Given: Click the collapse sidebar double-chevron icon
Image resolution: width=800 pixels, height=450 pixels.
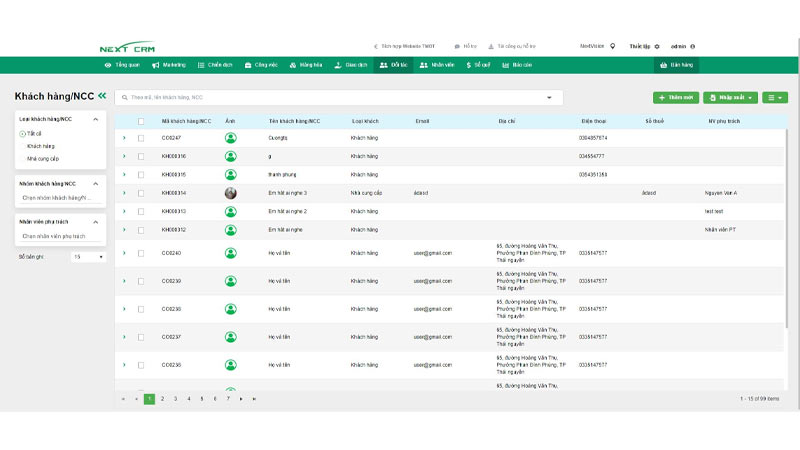Looking at the screenshot, I should tap(102, 96).
